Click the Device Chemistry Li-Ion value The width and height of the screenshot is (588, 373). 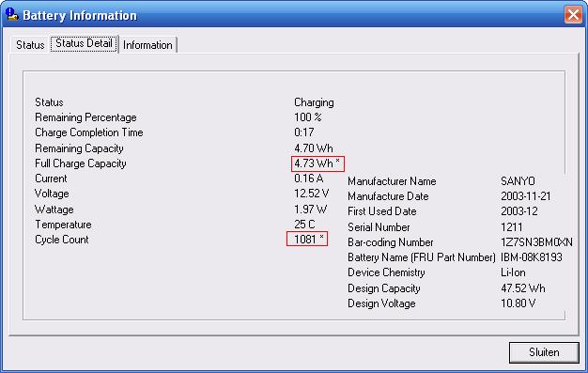[x=513, y=272]
